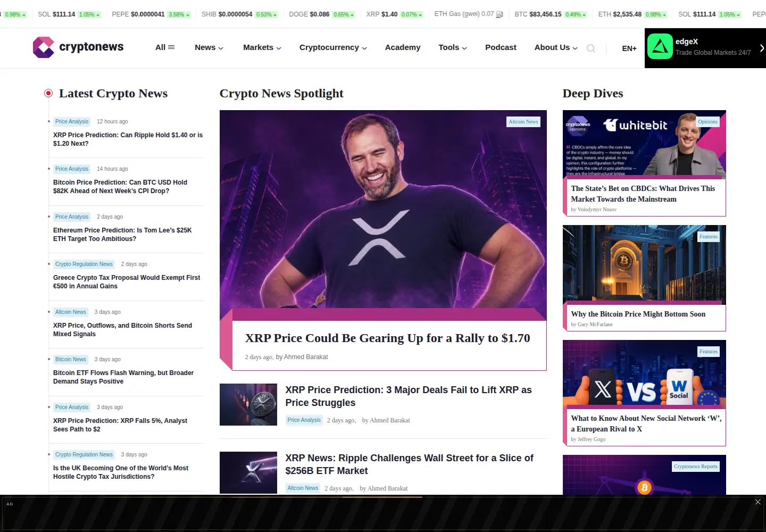Screen dimensions: 766x532
Task: Open the Ripple $1.40 price prediction article
Action: (128, 139)
